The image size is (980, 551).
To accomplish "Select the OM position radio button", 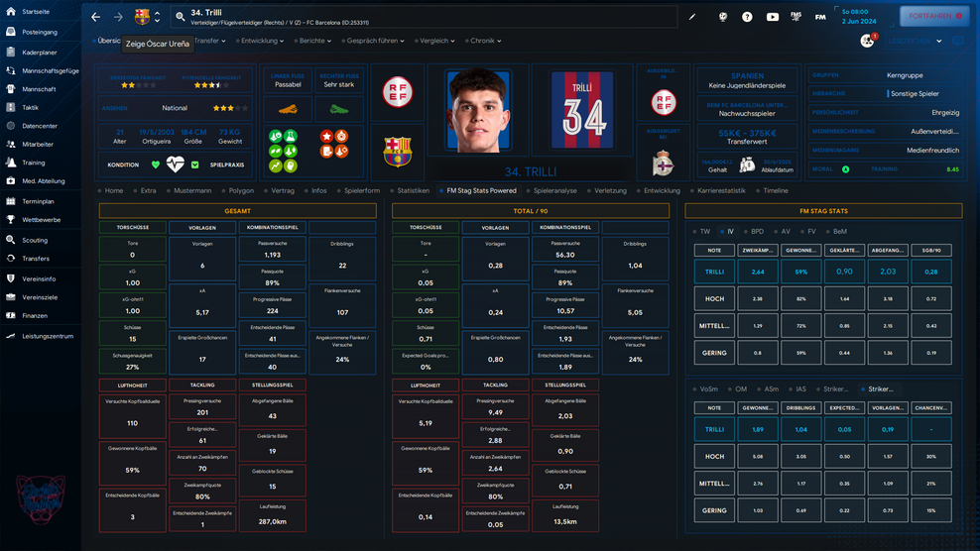I will click(735, 389).
